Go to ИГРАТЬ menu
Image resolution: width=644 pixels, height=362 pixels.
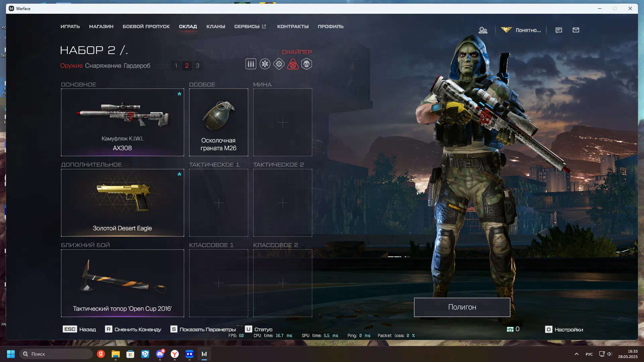tap(70, 26)
